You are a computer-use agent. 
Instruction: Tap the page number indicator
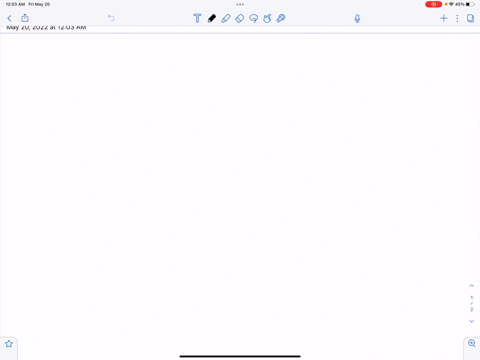(x=472, y=303)
